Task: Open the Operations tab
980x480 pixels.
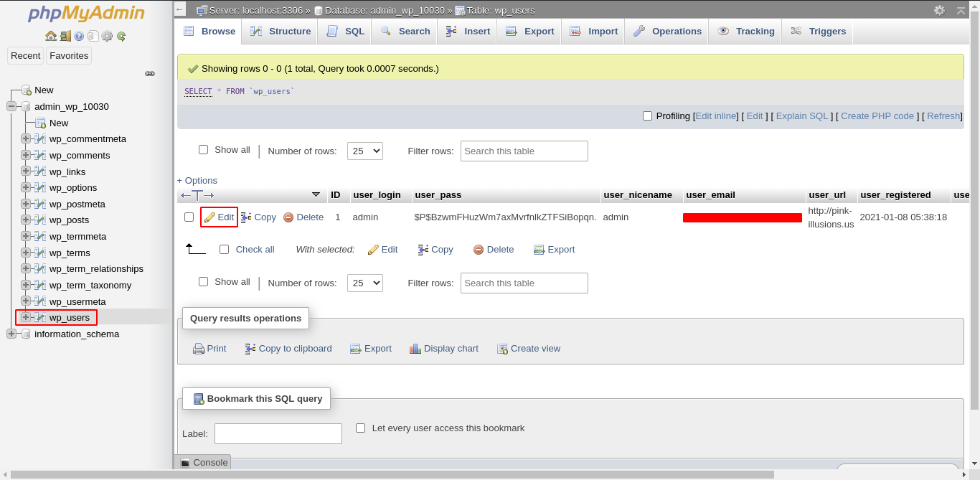Action: [667, 32]
